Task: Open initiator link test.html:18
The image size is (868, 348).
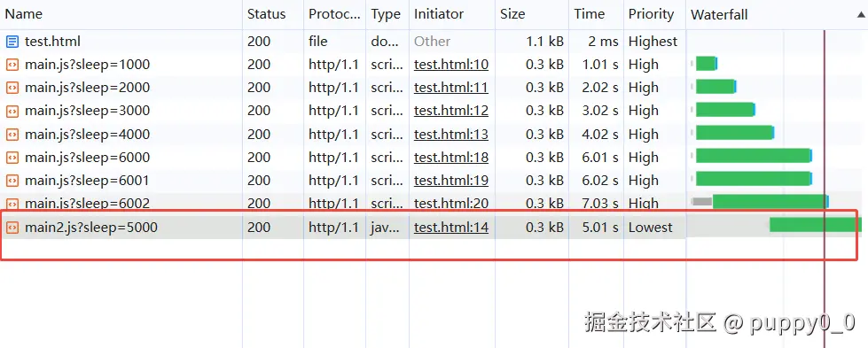Action: click(x=451, y=158)
